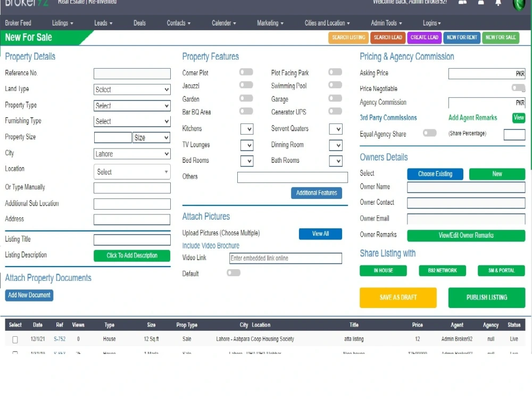Open the 3rd Party Commissions link
Screen dimensions: 532x399
pyautogui.click(x=388, y=118)
